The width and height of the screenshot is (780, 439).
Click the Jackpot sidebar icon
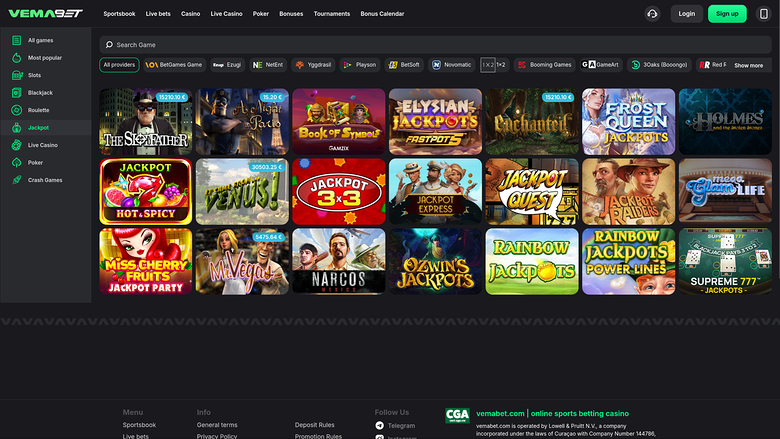[x=16, y=128]
